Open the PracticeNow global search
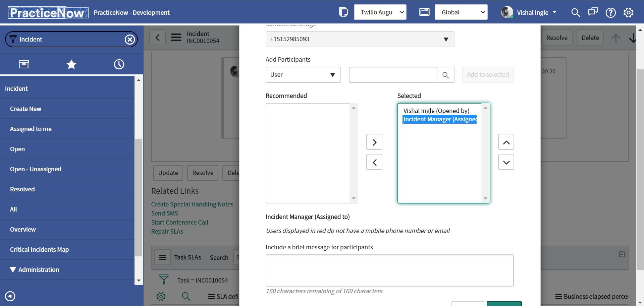Screen dimensions: 644x306 click(x=576, y=12)
